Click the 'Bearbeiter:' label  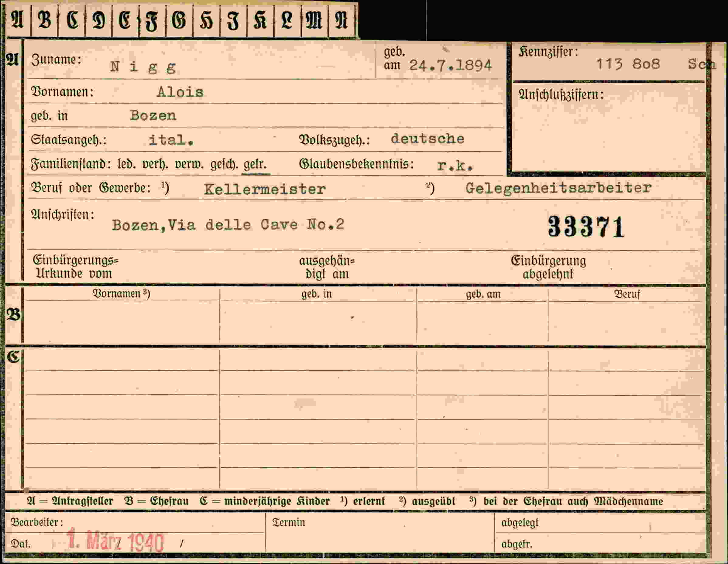(x=37, y=522)
